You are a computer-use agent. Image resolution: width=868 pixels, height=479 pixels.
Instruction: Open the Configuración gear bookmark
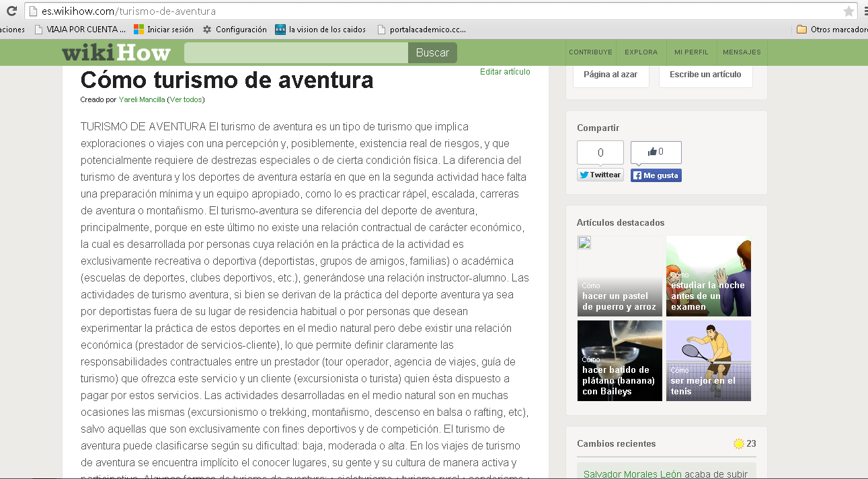[x=235, y=30]
